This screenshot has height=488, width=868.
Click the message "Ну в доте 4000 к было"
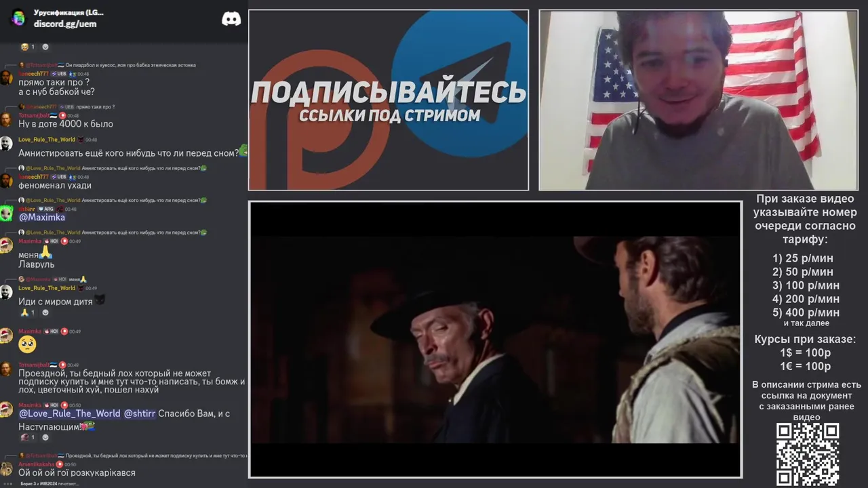66,124
